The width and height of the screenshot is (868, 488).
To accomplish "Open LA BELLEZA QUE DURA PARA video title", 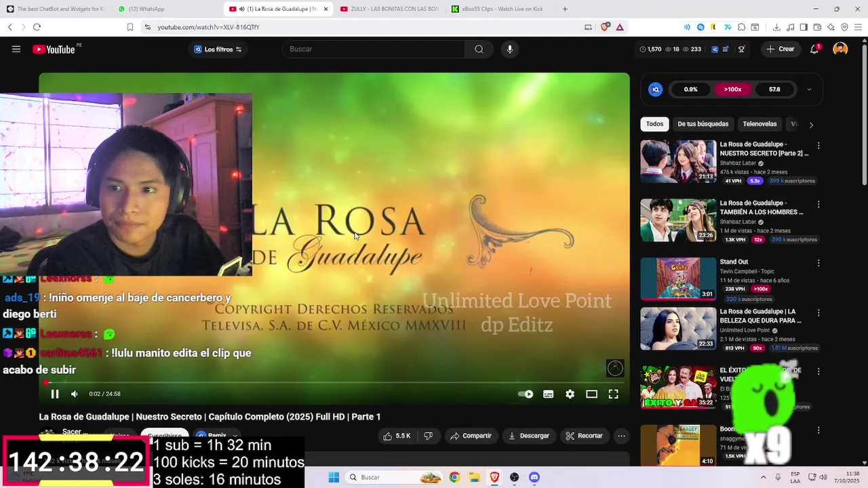I will click(x=762, y=316).
